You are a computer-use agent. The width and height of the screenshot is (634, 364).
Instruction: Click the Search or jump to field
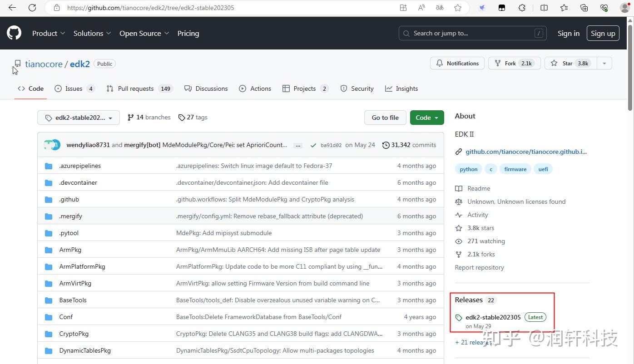(x=472, y=33)
